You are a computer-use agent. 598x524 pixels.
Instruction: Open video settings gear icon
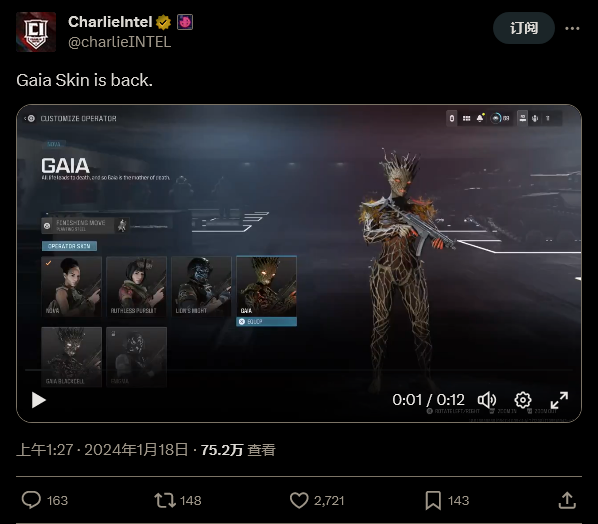click(x=522, y=400)
